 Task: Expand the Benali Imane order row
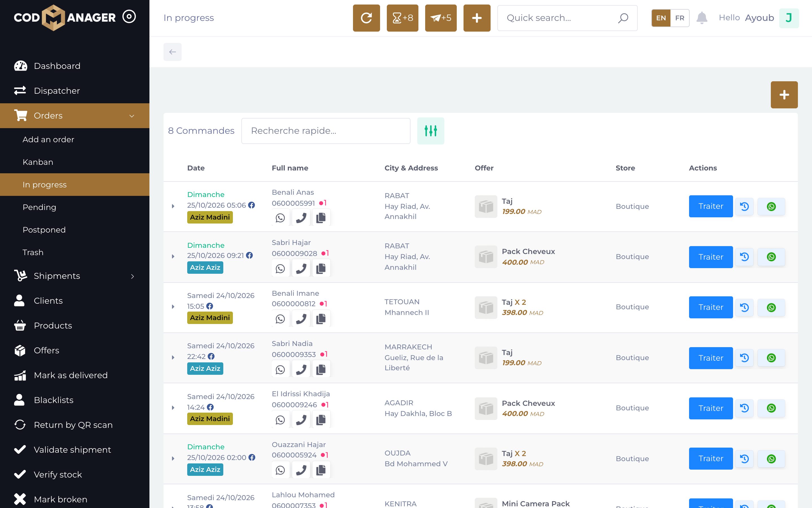click(173, 307)
